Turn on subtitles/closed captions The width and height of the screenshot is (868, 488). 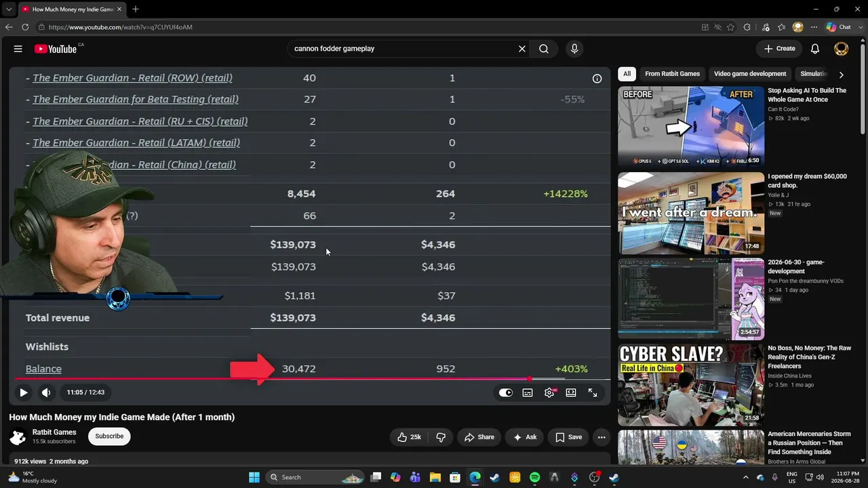528,392
